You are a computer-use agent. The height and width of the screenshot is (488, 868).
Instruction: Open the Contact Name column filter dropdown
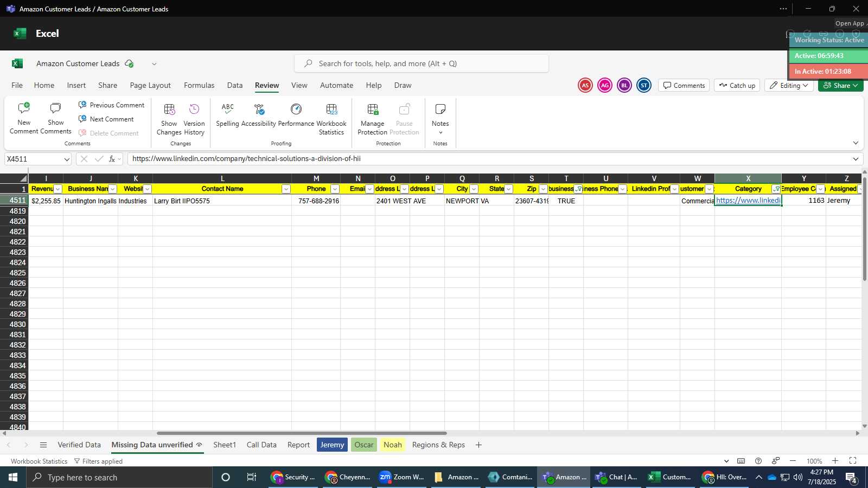pyautogui.click(x=286, y=189)
